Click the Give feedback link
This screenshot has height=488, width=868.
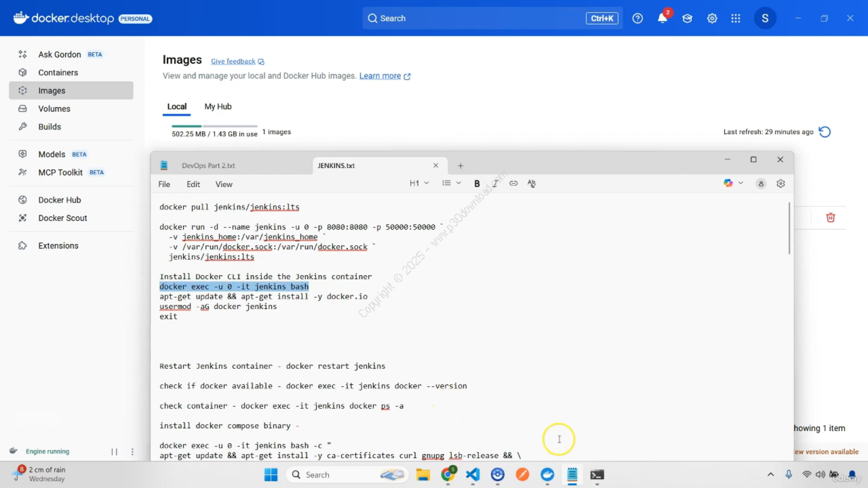point(233,61)
